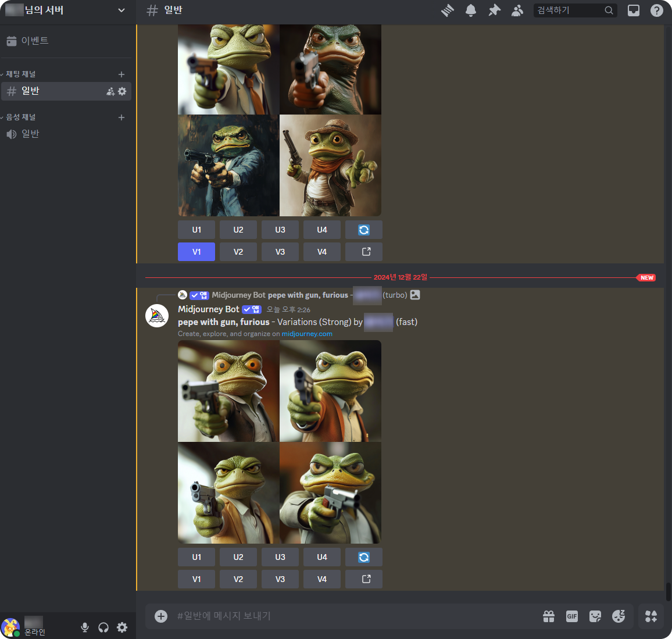
Task: Open the upper frog image grid
Action: click(x=280, y=120)
